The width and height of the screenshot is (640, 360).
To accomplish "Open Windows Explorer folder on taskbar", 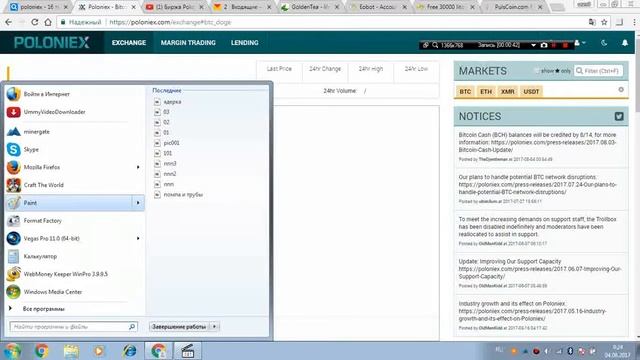I will point(71,351).
